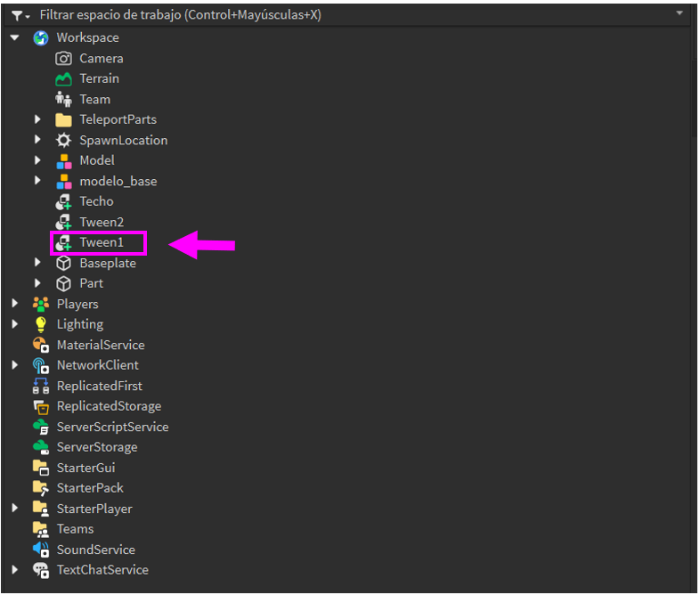This screenshot has width=700, height=595.
Task: Select the Techo label
Action: click(x=96, y=201)
